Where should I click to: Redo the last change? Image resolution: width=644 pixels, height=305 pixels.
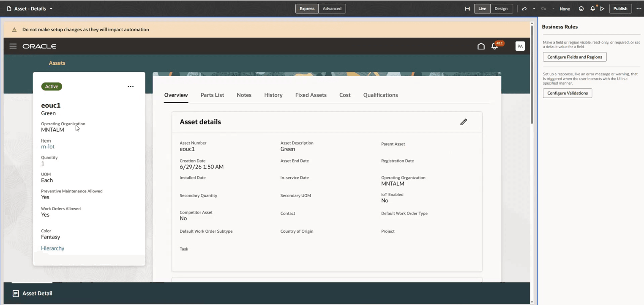pyautogui.click(x=543, y=8)
